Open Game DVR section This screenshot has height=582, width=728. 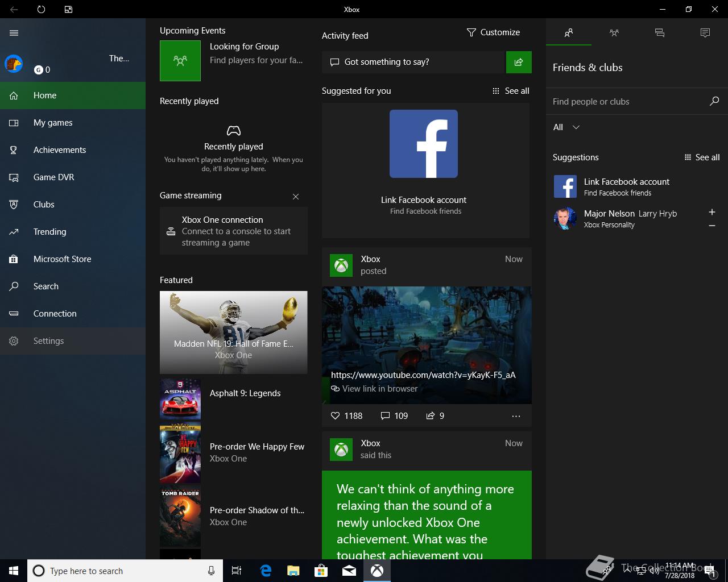[73, 177]
